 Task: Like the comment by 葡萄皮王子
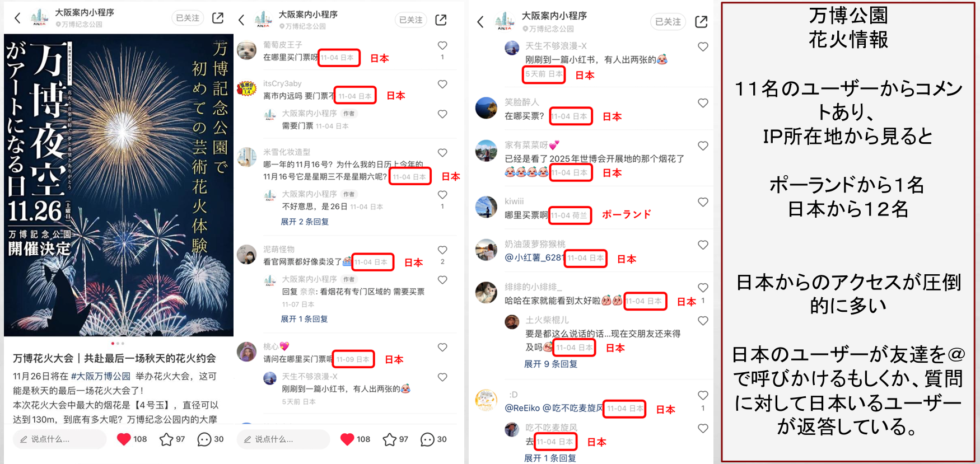click(442, 45)
